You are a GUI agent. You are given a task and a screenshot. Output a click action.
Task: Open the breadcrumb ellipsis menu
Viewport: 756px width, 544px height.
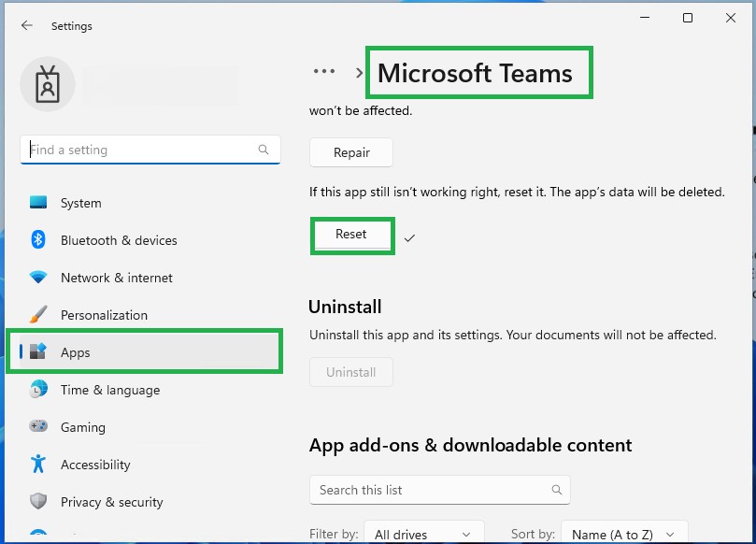(324, 72)
